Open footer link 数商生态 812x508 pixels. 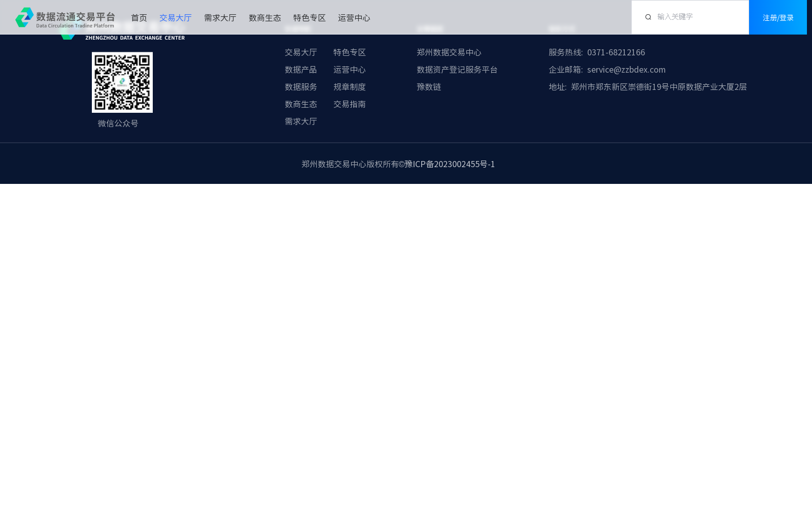click(301, 104)
